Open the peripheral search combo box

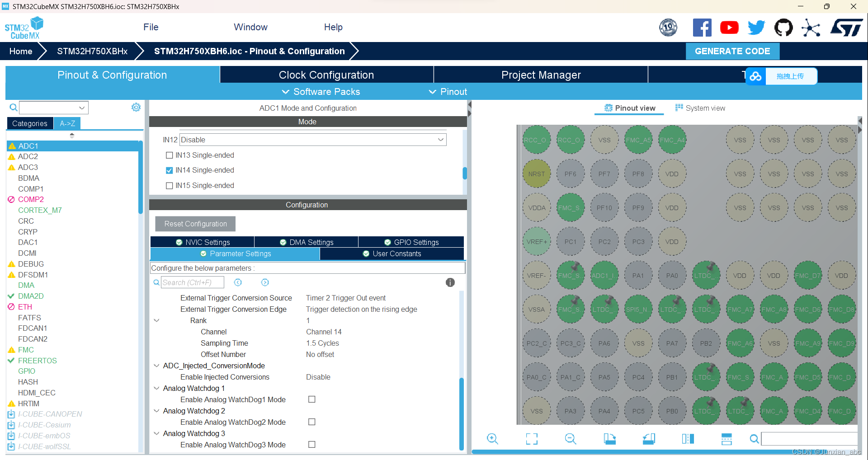pyautogui.click(x=53, y=108)
